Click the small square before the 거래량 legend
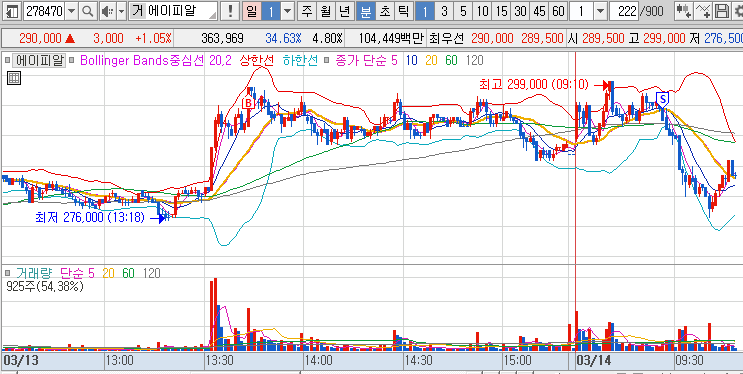This screenshot has height=374, width=743. pyautogui.click(x=7, y=273)
